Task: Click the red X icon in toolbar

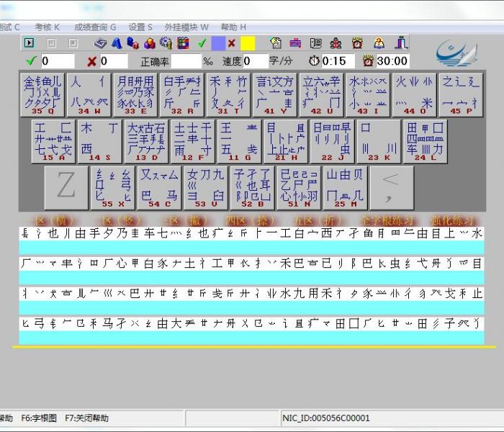Action: (231, 43)
